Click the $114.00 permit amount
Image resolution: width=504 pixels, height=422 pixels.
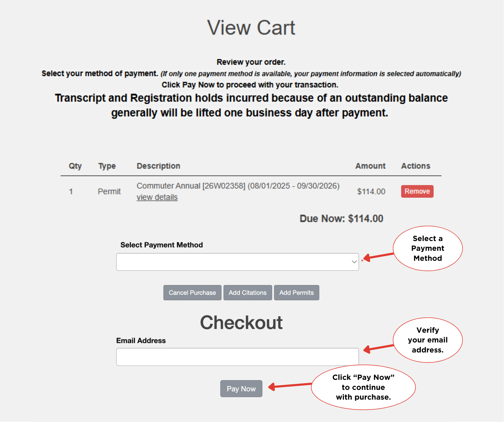tap(371, 191)
